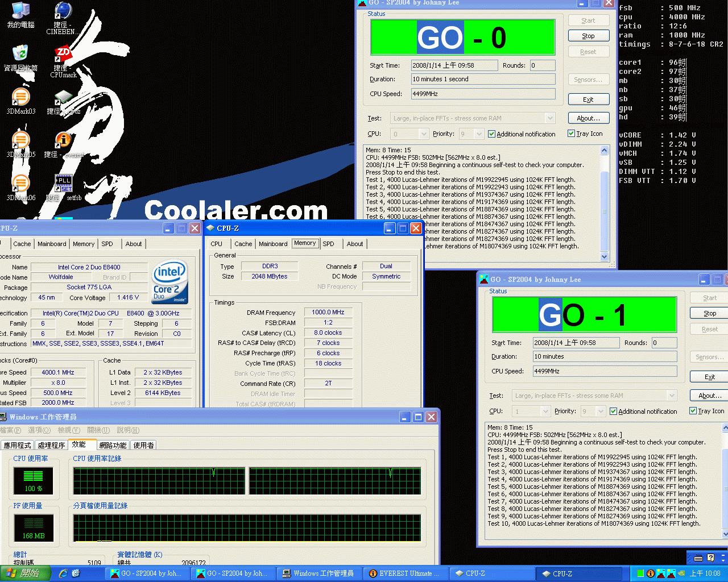Click the Internet Explorer quick launch icon

(63, 573)
